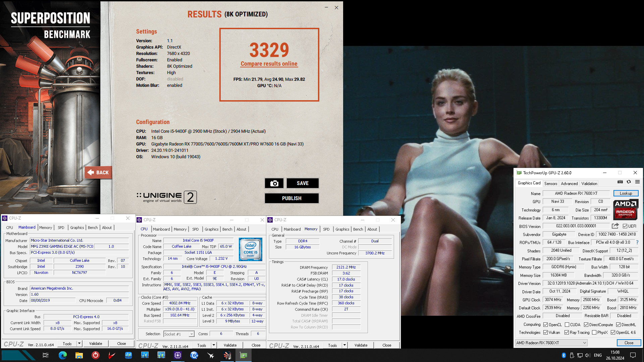Click the Lookup button in GPU-Z
The width and height of the screenshot is (644, 362).
point(626,193)
